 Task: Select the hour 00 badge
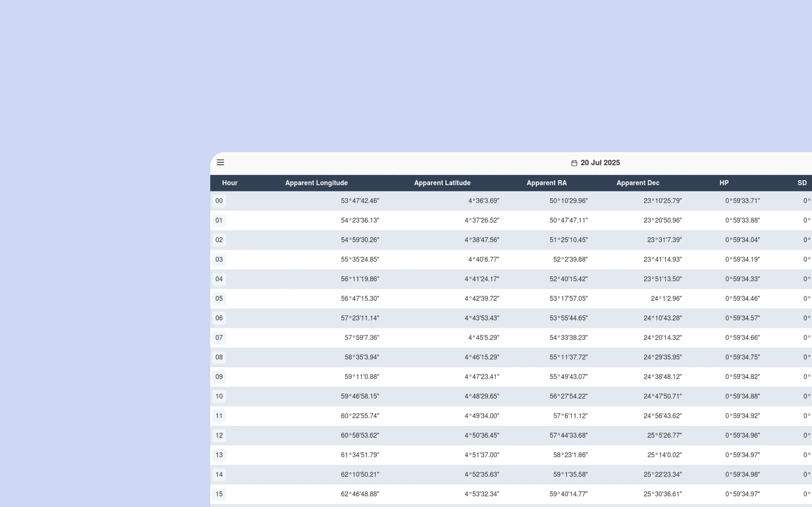tap(219, 201)
